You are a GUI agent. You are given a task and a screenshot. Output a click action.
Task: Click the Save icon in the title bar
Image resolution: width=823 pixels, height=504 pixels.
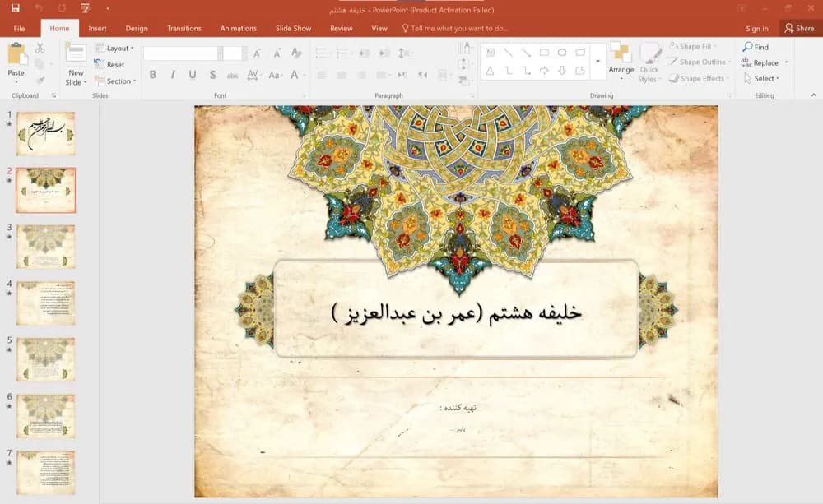pos(15,8)
